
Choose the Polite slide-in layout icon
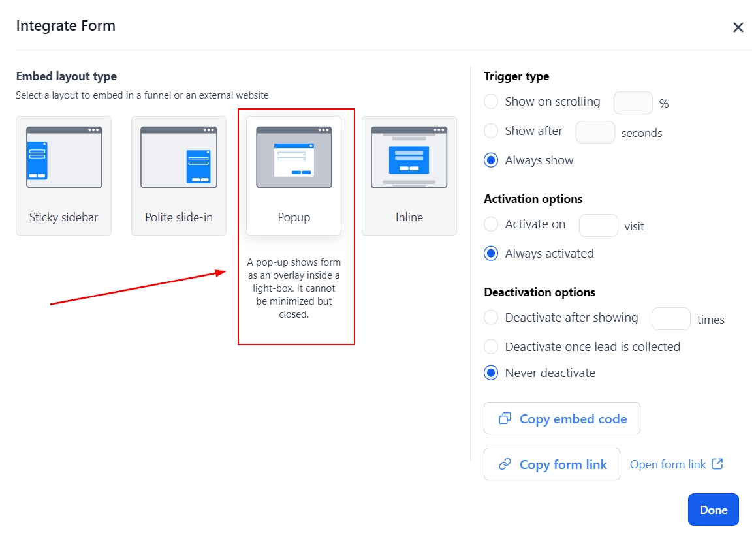click(179, 157)
